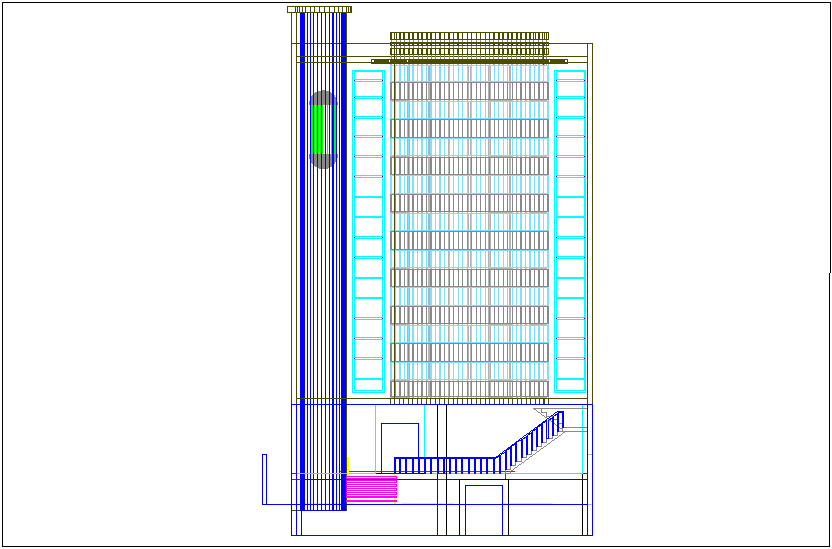The image size is (832, 549).
Task: Select the green elevator capsule in the blue tower
Action: [x=323, y=129]
